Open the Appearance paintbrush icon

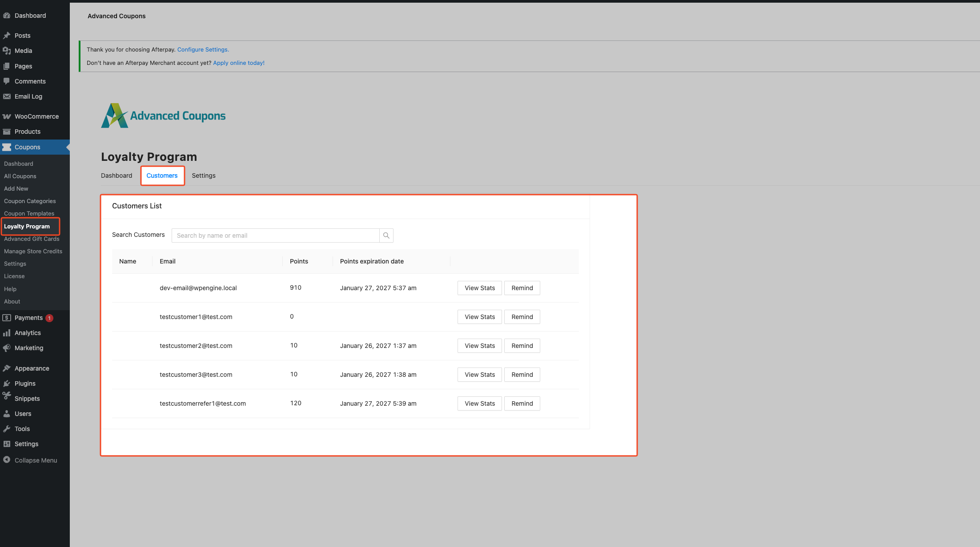(x=7, y=368)
